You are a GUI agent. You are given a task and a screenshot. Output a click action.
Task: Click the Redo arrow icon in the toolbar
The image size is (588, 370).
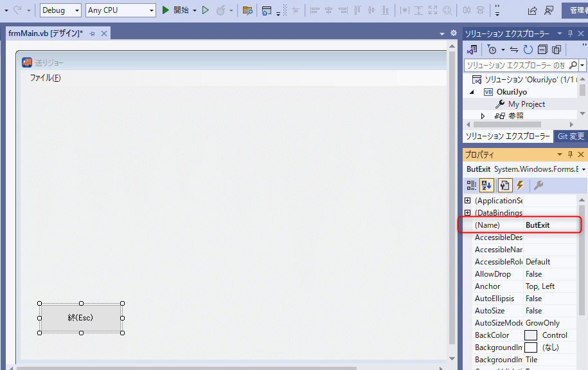[17, 10]
